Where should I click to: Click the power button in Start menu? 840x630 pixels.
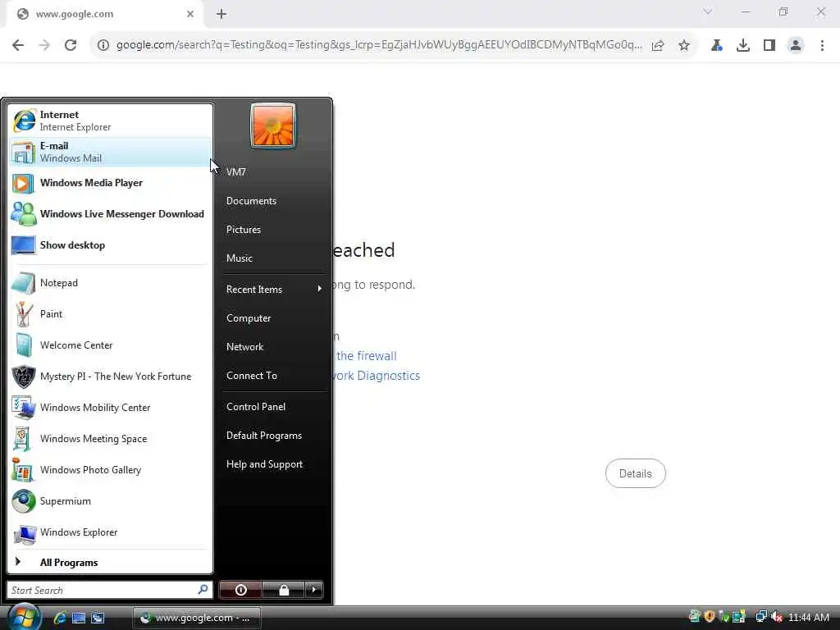click(240, 590)
